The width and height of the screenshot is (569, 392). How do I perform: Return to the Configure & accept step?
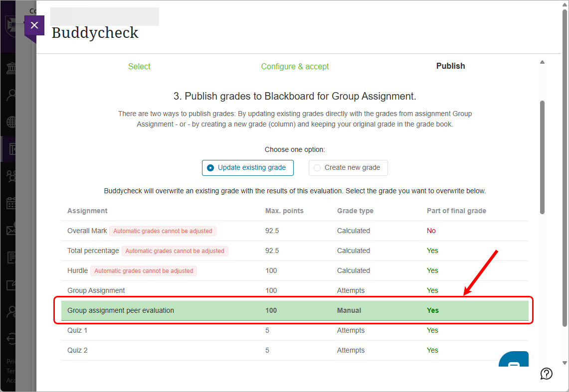coord(295,66)
